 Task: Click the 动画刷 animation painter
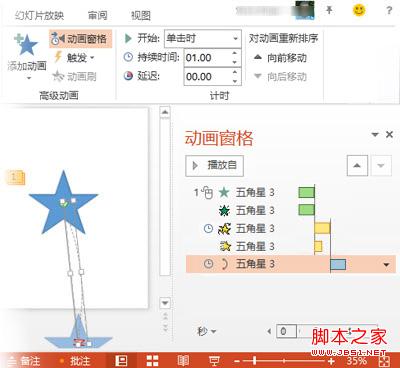[x=75, y=77]
